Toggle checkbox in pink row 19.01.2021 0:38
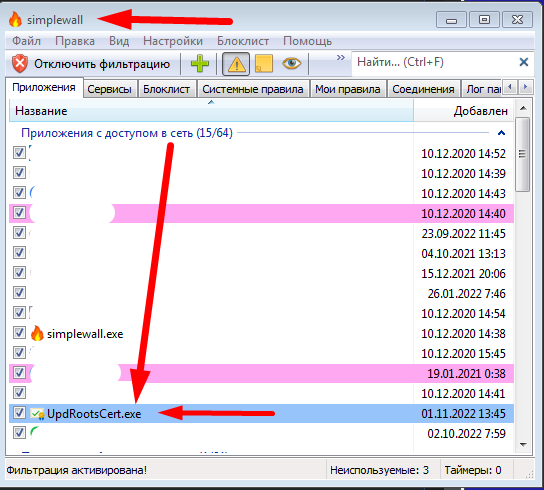The image size is (544, 490). point(19,373)
